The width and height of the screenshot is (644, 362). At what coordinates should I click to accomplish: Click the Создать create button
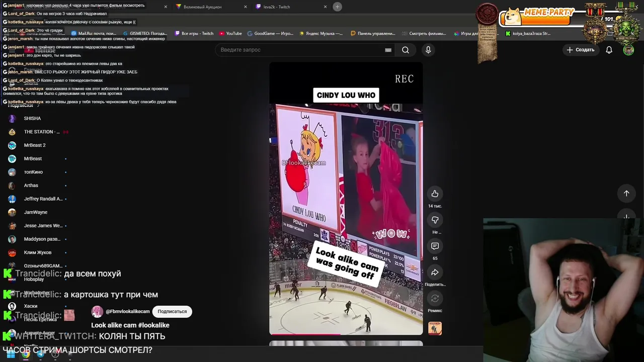click(581, 50)
